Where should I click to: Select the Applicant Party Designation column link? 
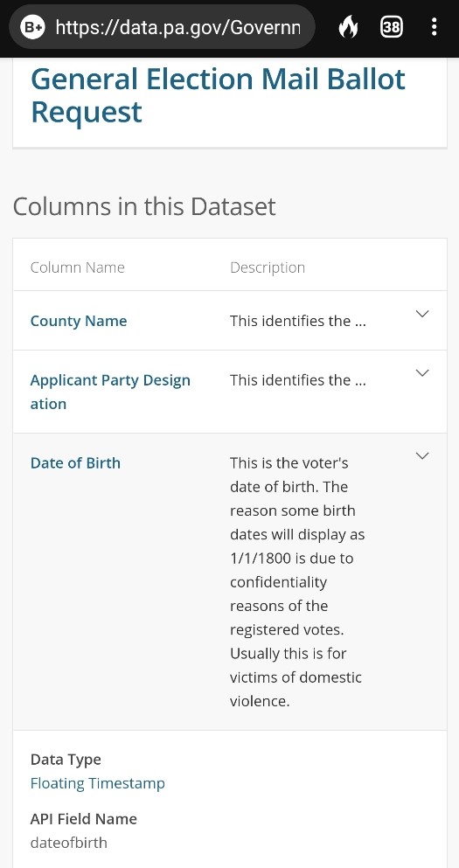(110, 392)
